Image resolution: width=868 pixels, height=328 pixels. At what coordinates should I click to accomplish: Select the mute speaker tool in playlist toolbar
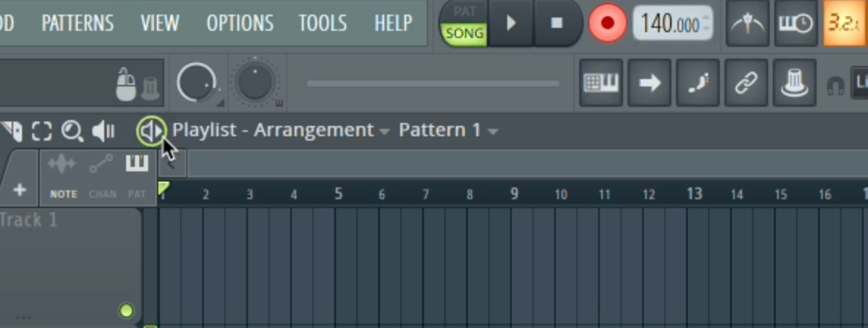pyautogui.click(x=103, y=131)
